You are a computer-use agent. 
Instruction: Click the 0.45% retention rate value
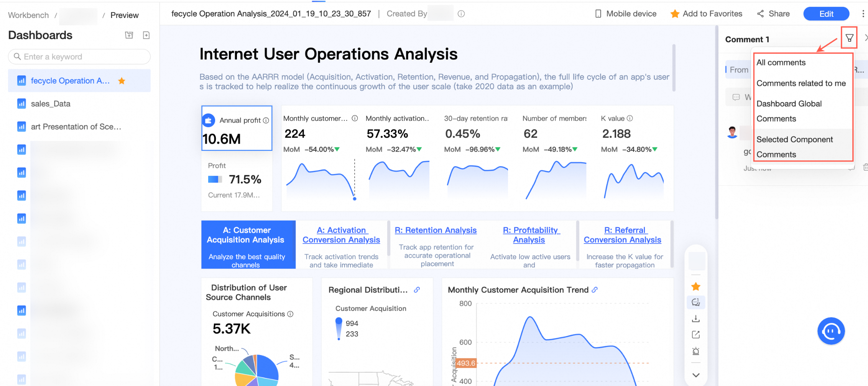pos(463,134)
